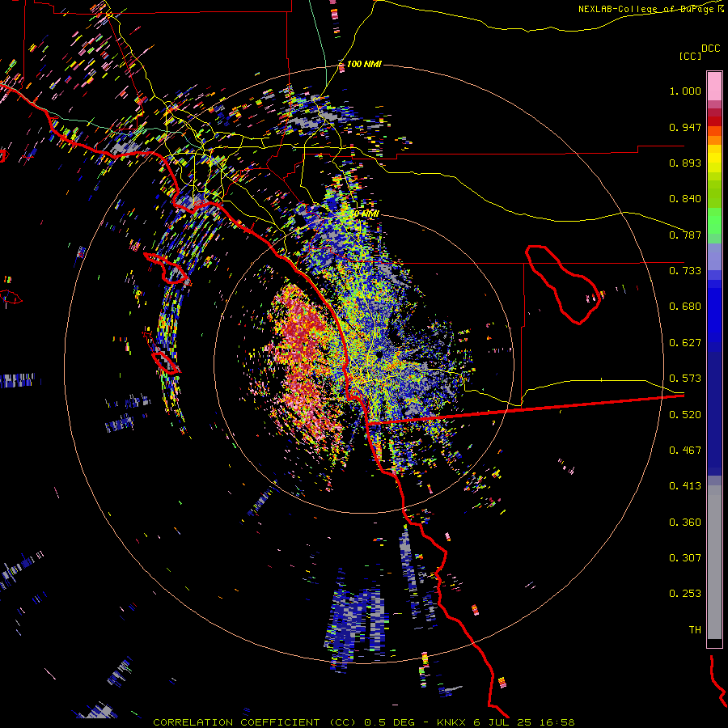Pick the dark red color bar segment

click(x=714, y=121)
